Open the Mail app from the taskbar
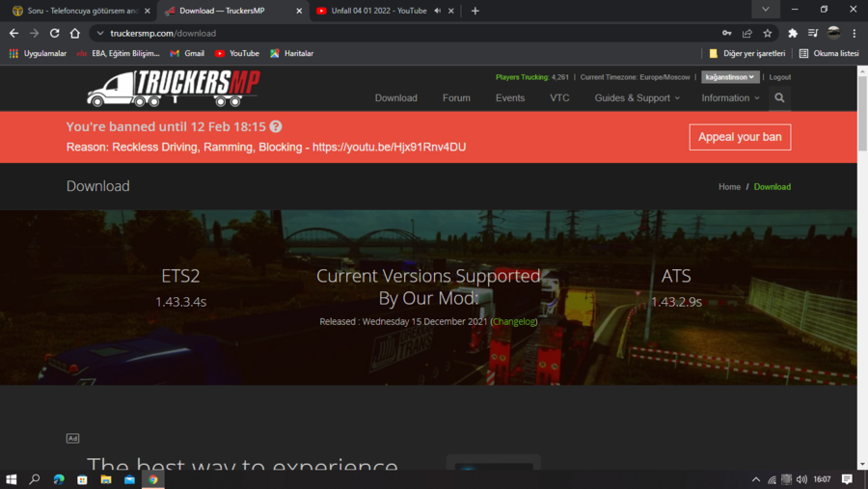This screenshot has width=868, height=489. [129, 479]
